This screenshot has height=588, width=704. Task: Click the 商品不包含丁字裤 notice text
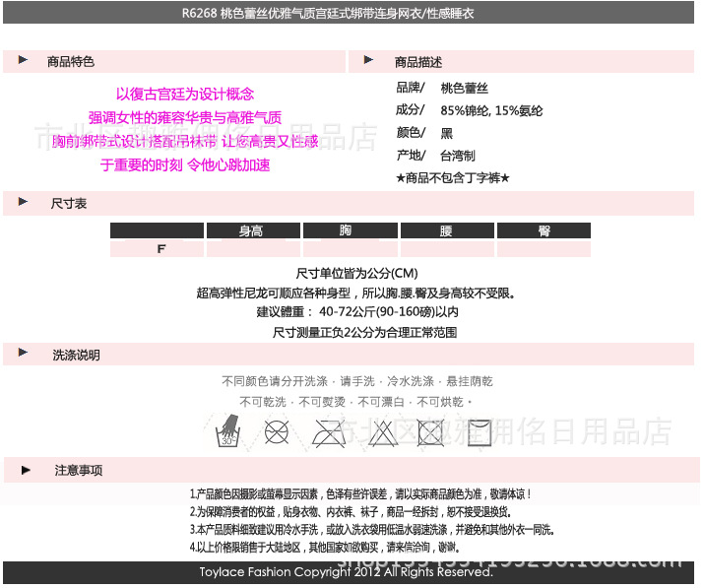coord(451,178)
